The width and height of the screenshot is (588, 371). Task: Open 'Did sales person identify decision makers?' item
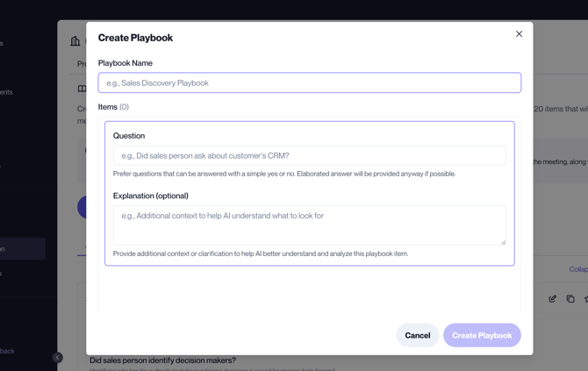(x=162, y=360)
